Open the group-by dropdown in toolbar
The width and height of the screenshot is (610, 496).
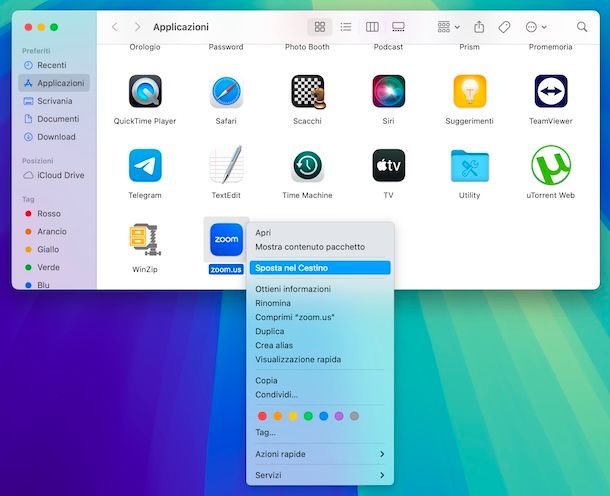pos(449,27)
